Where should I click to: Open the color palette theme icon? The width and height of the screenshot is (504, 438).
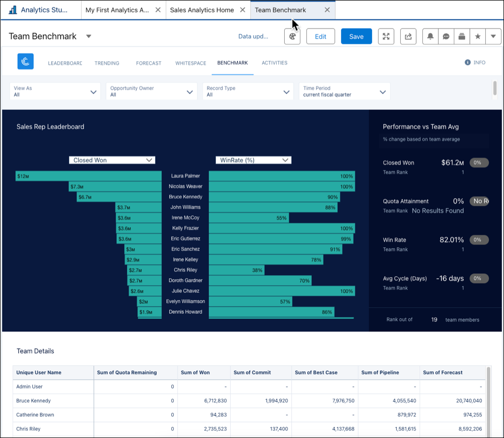(x=292, y=36)
